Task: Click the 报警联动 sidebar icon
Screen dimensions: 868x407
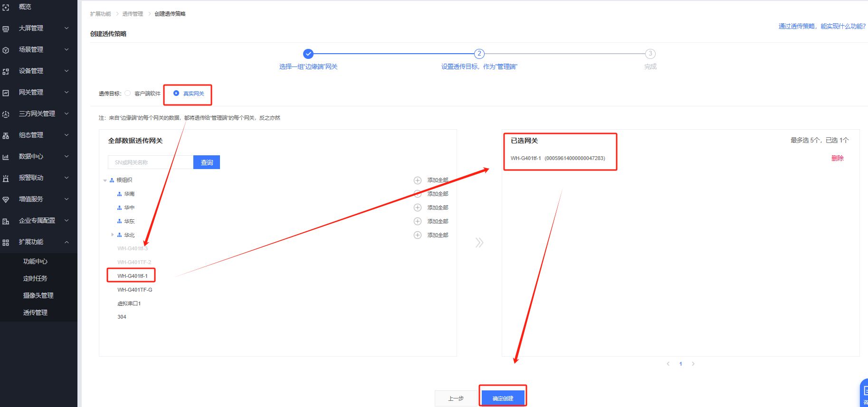Action: (6, 179)
